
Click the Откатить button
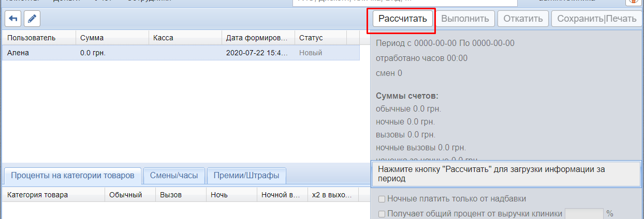522,19
